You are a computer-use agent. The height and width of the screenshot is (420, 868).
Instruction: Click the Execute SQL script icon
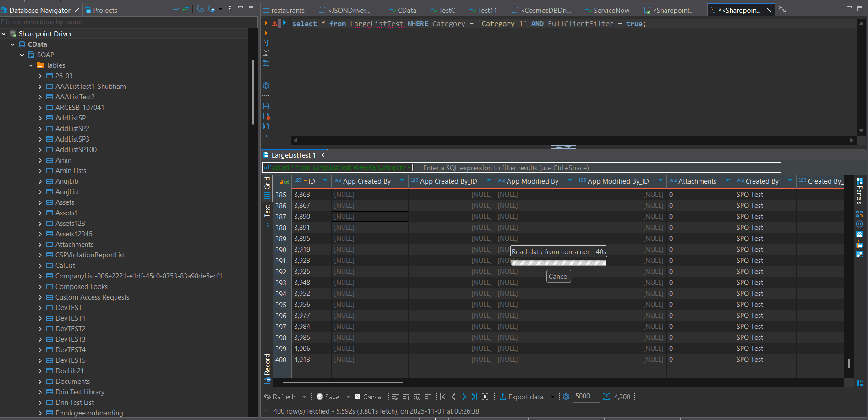(x=266, y=43)
